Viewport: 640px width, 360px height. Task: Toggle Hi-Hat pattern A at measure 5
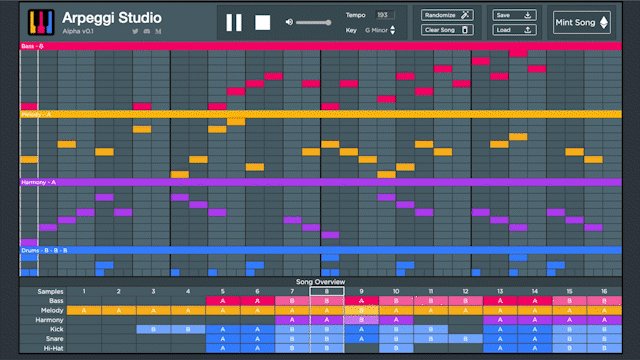[x=223, y=348]
